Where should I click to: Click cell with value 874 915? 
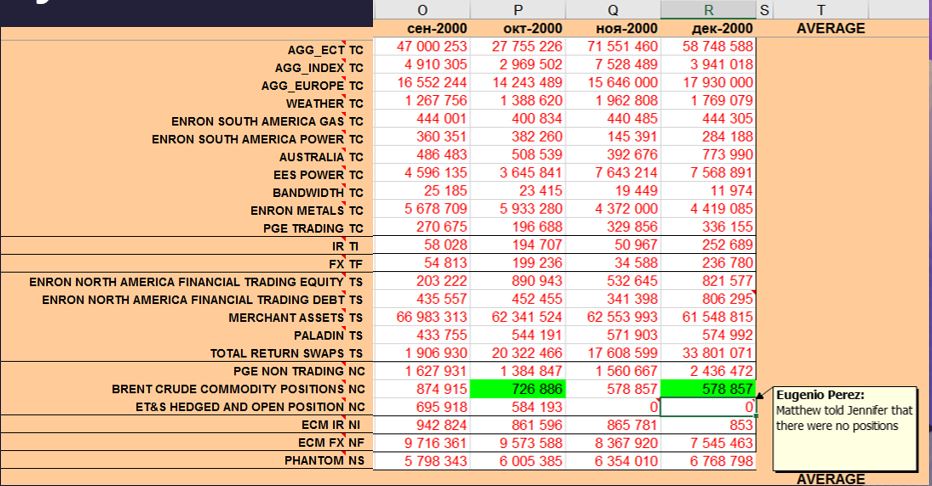point(421,389)
